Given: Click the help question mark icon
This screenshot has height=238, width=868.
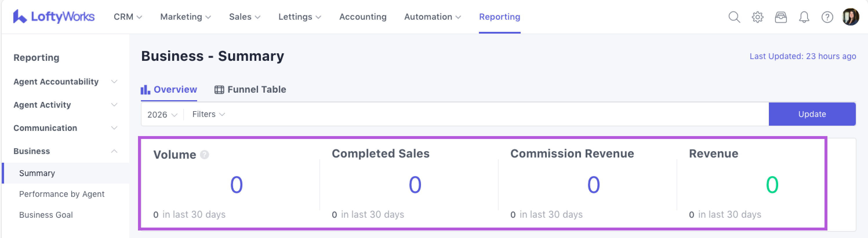Looking at the screenshot, I should (x=827, y=17).
